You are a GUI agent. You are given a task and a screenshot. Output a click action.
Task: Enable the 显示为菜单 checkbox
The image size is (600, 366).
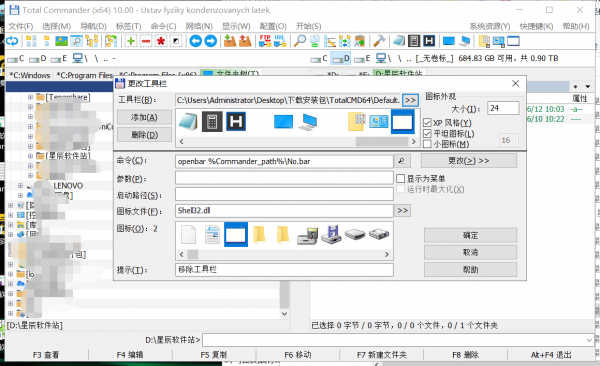tap(401, 178)
